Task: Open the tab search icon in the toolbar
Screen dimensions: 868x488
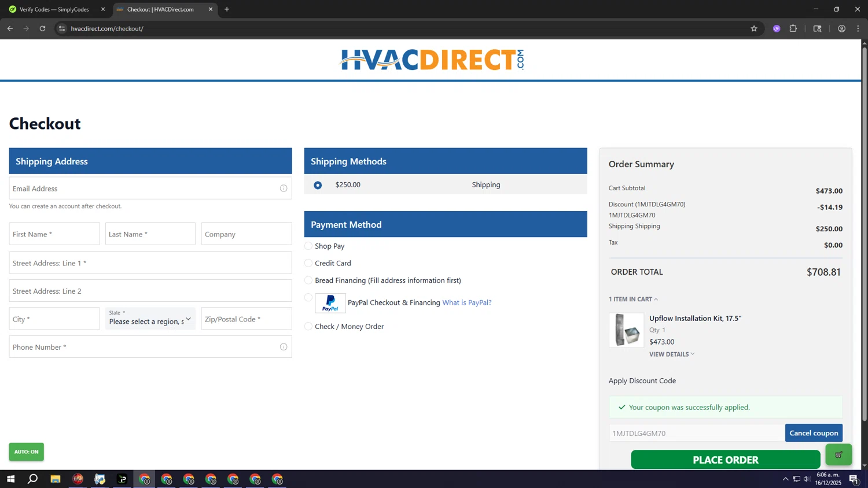Action: (818, 28)
